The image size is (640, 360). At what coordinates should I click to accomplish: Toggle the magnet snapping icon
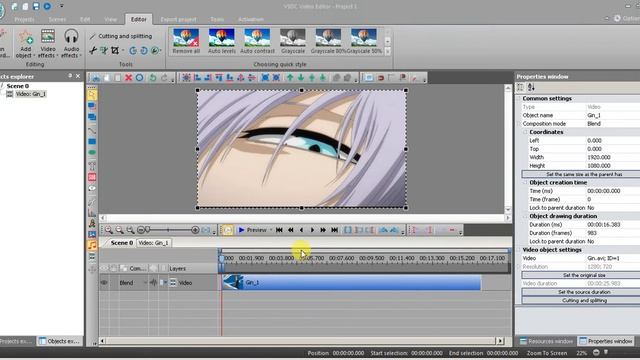(x=381, y=78)
